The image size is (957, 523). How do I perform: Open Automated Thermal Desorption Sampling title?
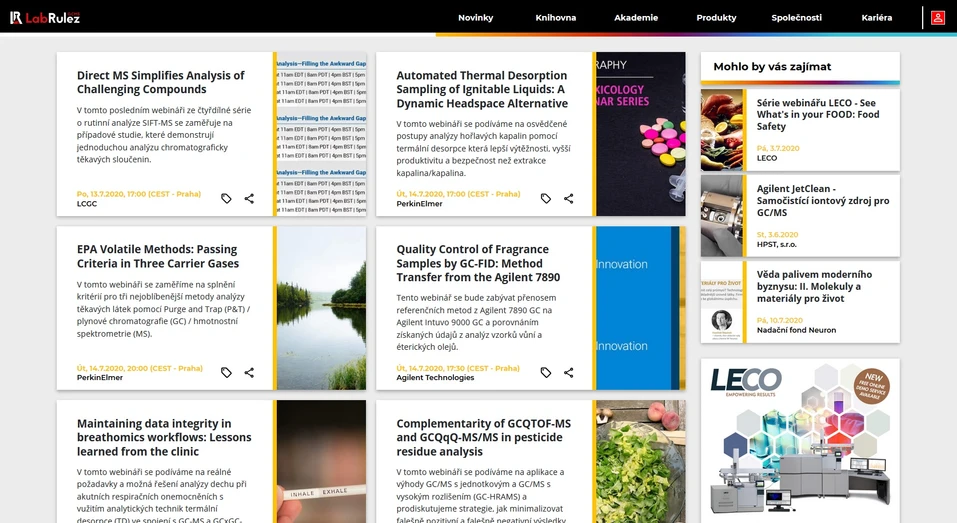(x=482, y=89)
